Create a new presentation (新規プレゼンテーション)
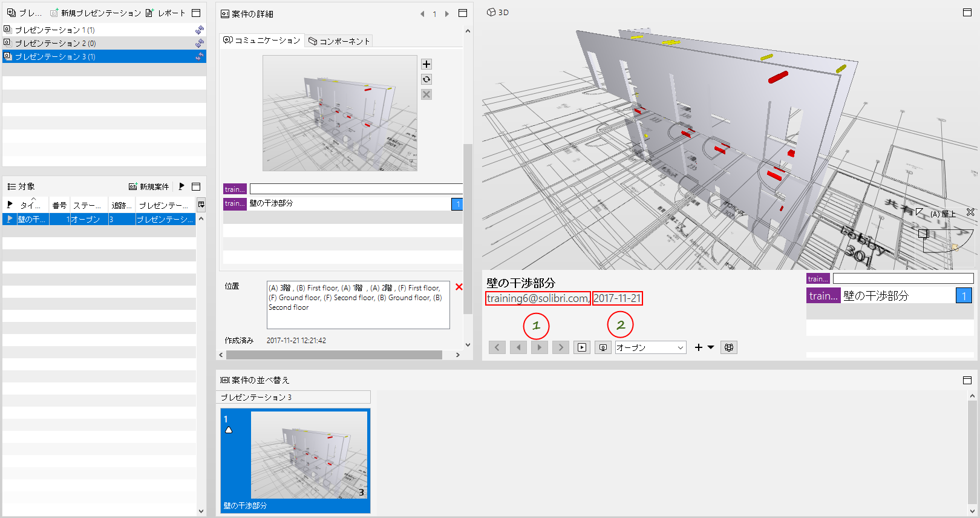 point(96,13)
